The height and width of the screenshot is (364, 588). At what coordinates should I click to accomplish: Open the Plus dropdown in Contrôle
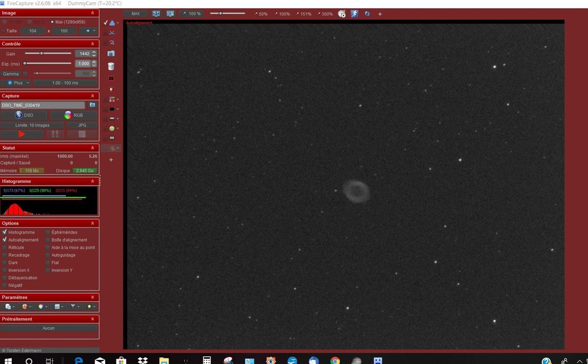(16, 83)
